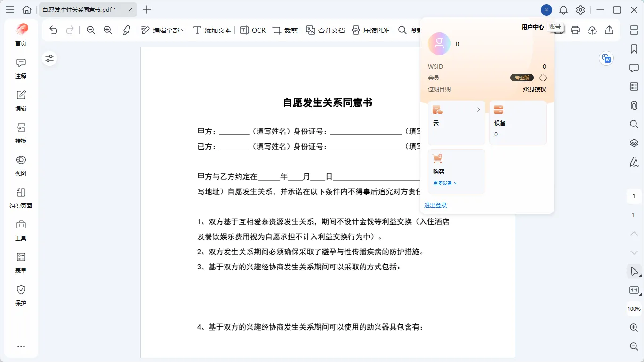Choose the 添加文本 tool

tap(212, 30)
